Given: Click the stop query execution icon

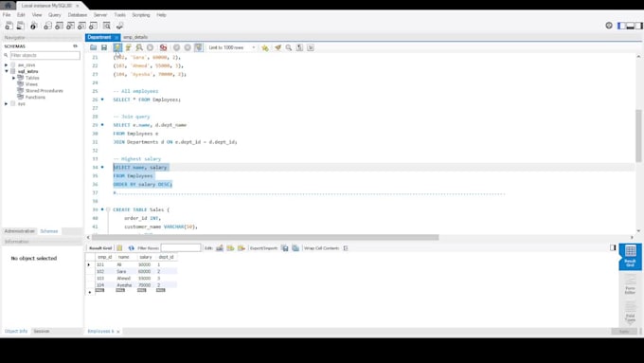Looking at the screenshot, I should (150, 47).
